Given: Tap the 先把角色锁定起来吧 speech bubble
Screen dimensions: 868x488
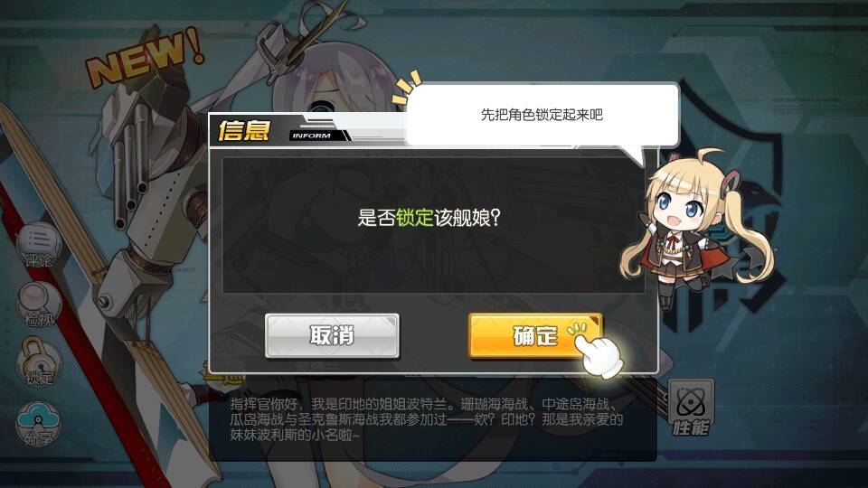Looking at the screenshot, I should (542, 115).
